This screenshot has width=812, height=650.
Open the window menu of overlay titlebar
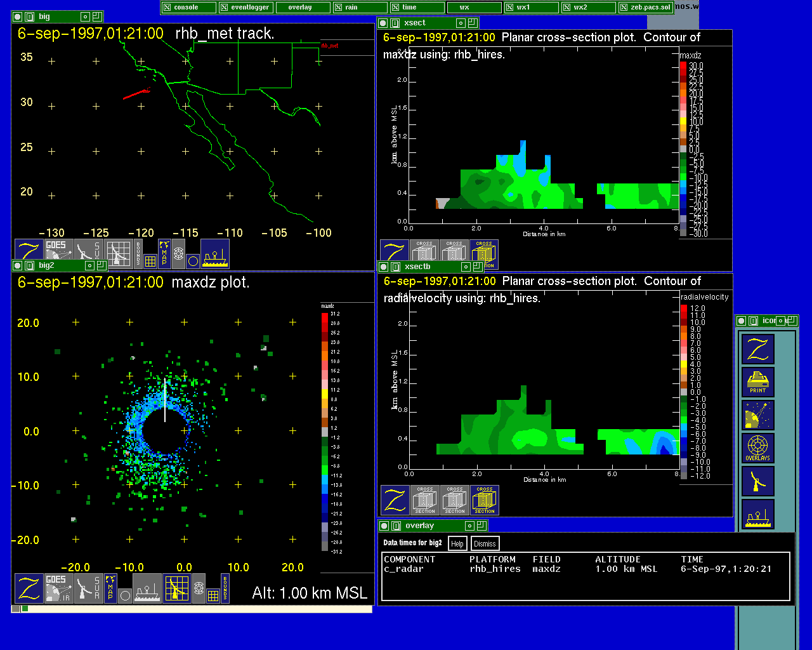[x=395, y=526]
